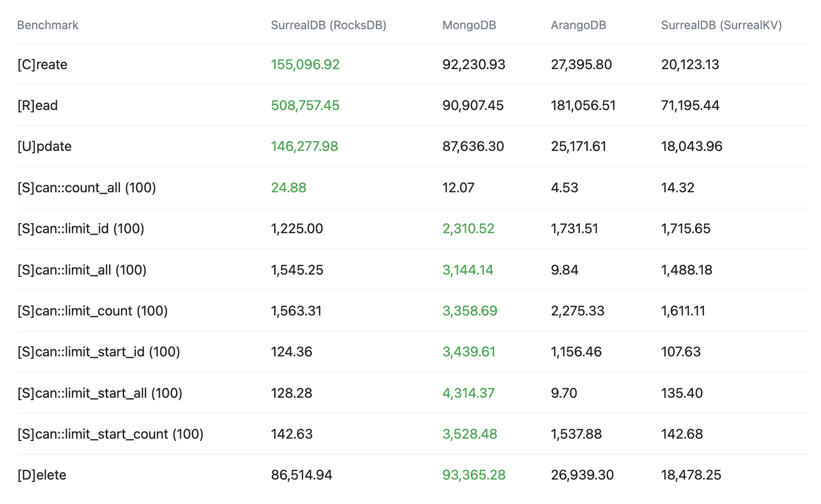821x504 pixels.
Task: Click the green value 24.88
Action: point(289,188)
